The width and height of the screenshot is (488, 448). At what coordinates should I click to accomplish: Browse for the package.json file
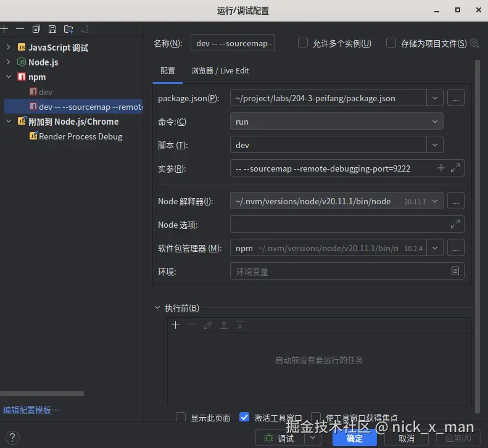pyautogui.click(x=456, y=98)
